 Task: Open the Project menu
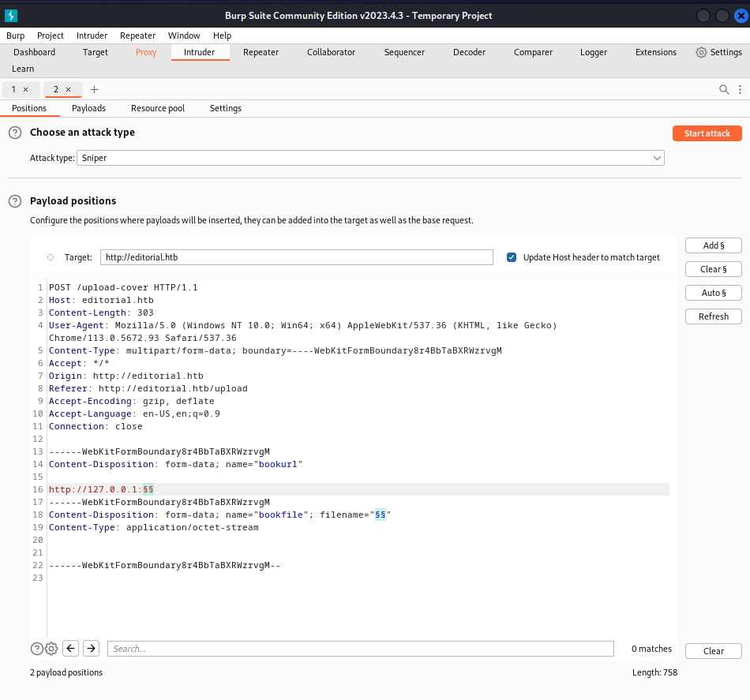(x=51, y=36)
